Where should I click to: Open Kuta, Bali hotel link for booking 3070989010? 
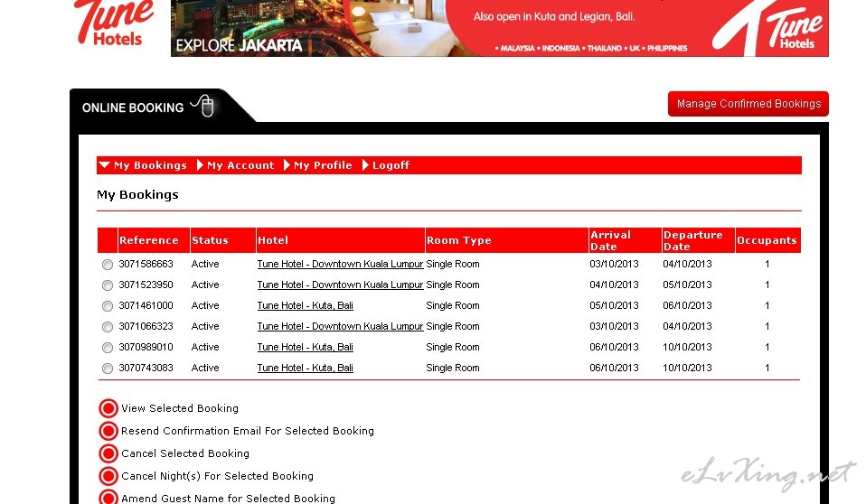[305, 347]
